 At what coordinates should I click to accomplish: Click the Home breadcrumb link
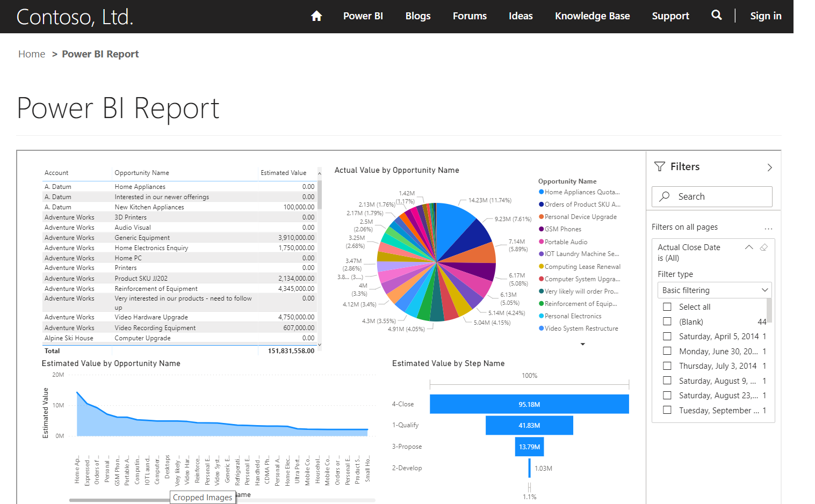click(32, 54)
